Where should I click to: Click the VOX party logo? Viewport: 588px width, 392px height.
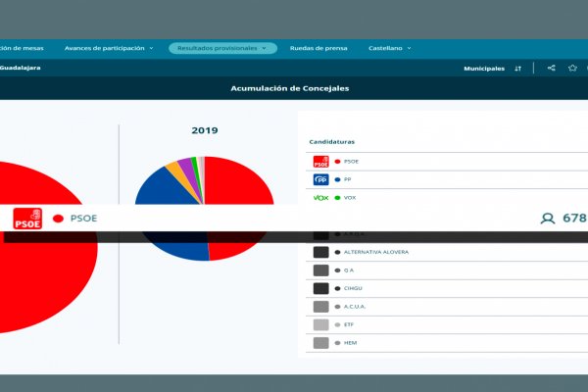click(x=320, y=198)
